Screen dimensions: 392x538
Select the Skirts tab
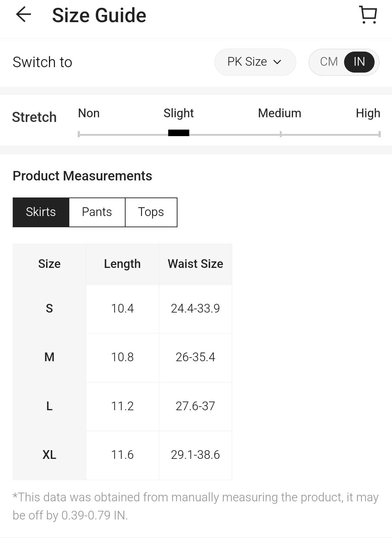coord(41,212)
